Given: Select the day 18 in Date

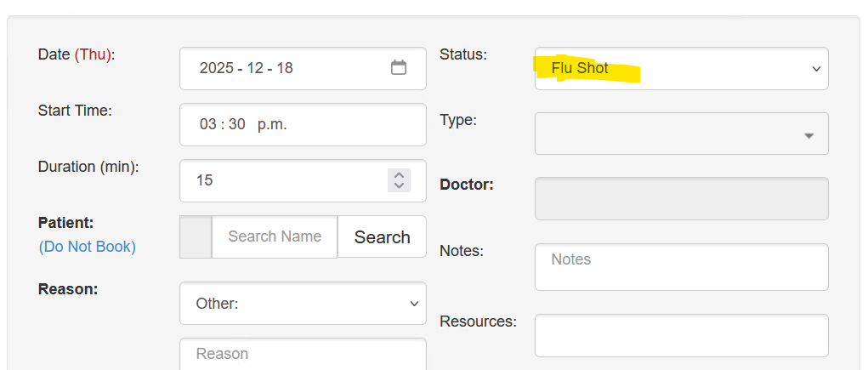Looking at the screenshot, I should tap(285, 68).
